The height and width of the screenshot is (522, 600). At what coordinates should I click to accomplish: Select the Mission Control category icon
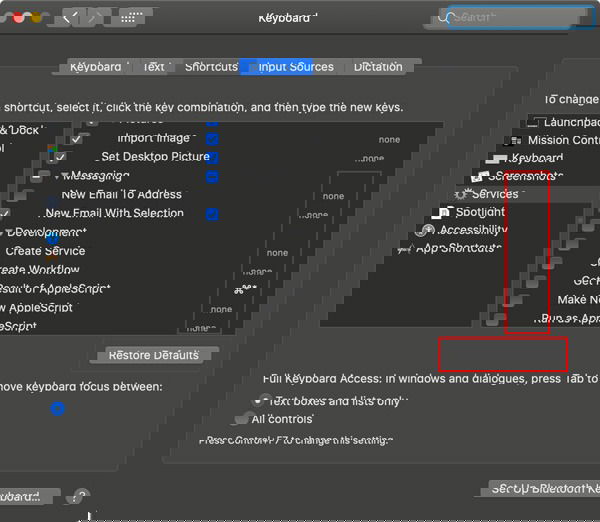pos(513,140)
